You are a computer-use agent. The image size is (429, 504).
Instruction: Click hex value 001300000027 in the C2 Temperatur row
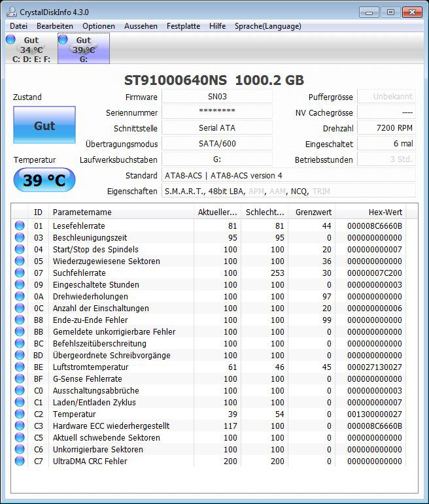click(375, 414)
